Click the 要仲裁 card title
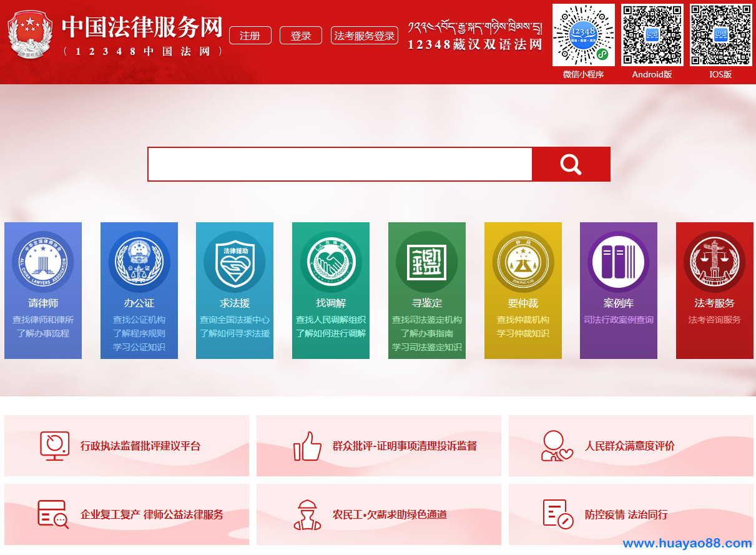This screenshot has width=756, height=555. click(523, 303)
